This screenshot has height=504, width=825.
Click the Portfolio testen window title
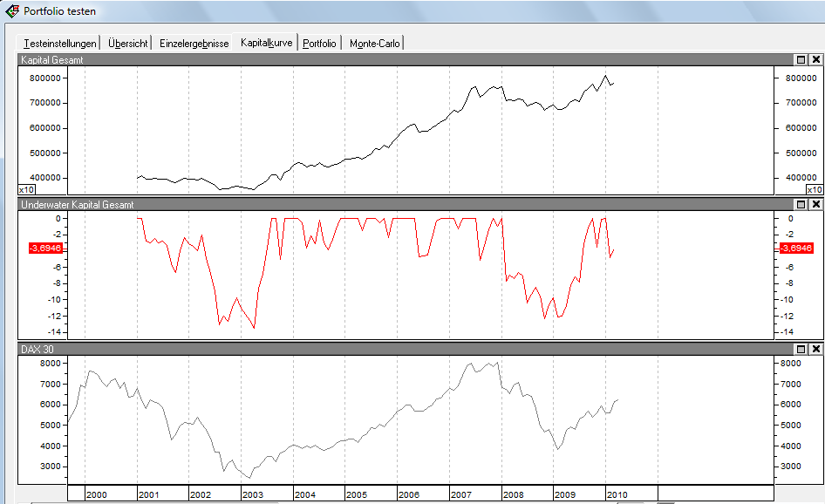click(60, 11)
